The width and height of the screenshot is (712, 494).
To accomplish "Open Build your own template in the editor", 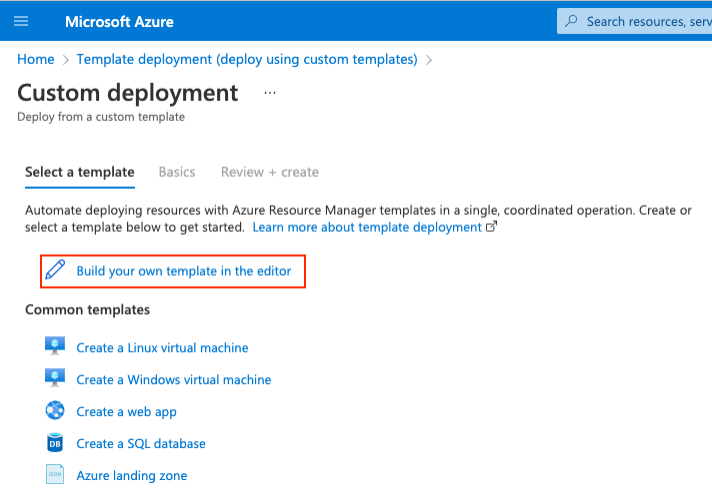I will pos(183,271).
